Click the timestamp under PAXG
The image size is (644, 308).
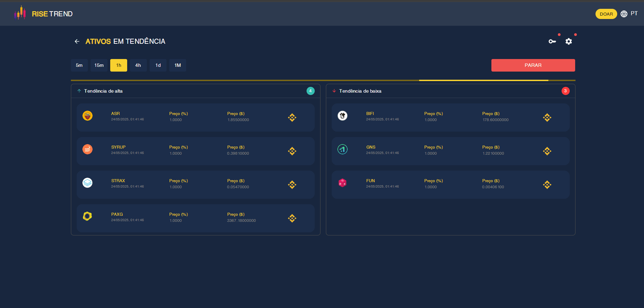point(128,220)
